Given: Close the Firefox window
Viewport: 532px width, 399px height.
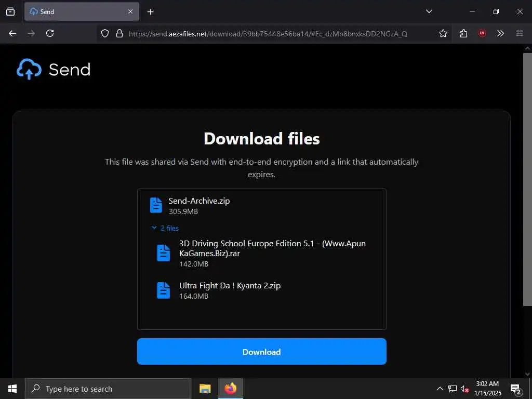Looking at the screenshot, I should pyautogui.click(x=520, y=11).
